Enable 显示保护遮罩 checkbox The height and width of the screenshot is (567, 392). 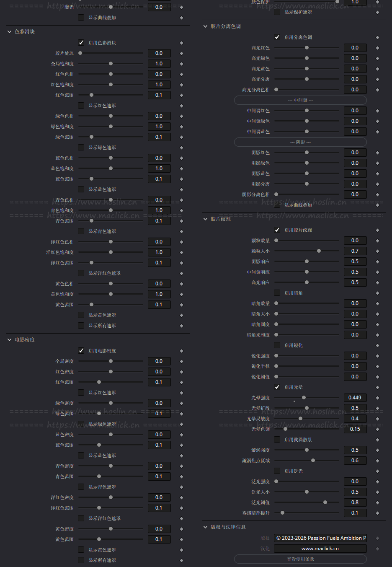tap(277, 12)
